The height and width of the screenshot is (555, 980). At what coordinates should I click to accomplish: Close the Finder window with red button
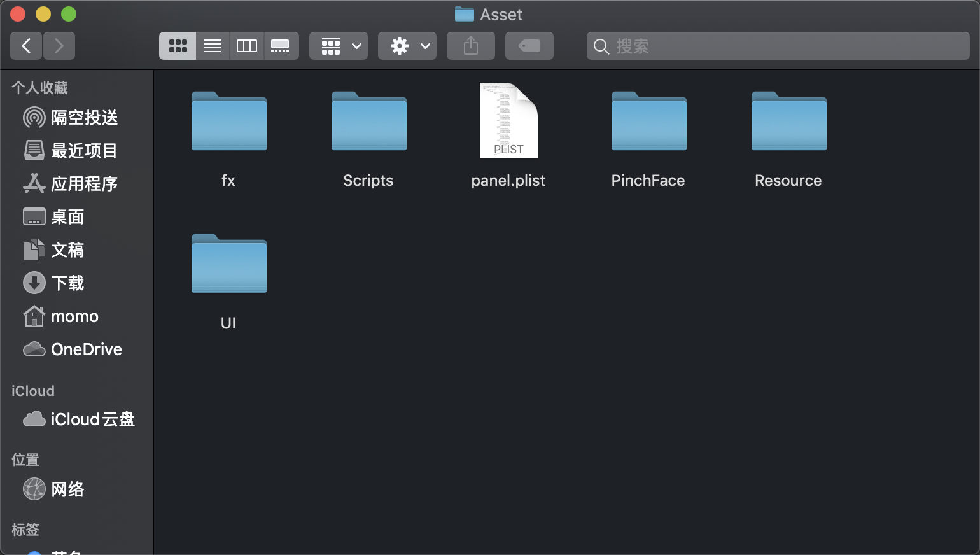click(18, 14)
